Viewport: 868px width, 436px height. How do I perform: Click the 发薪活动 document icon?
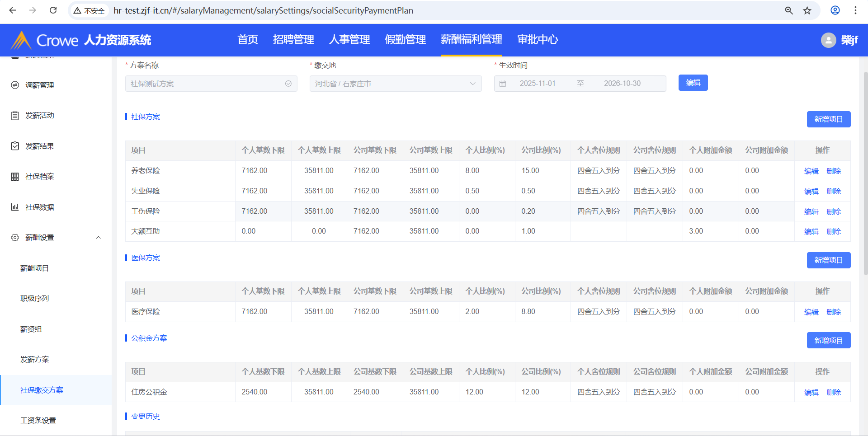point(15,116)
